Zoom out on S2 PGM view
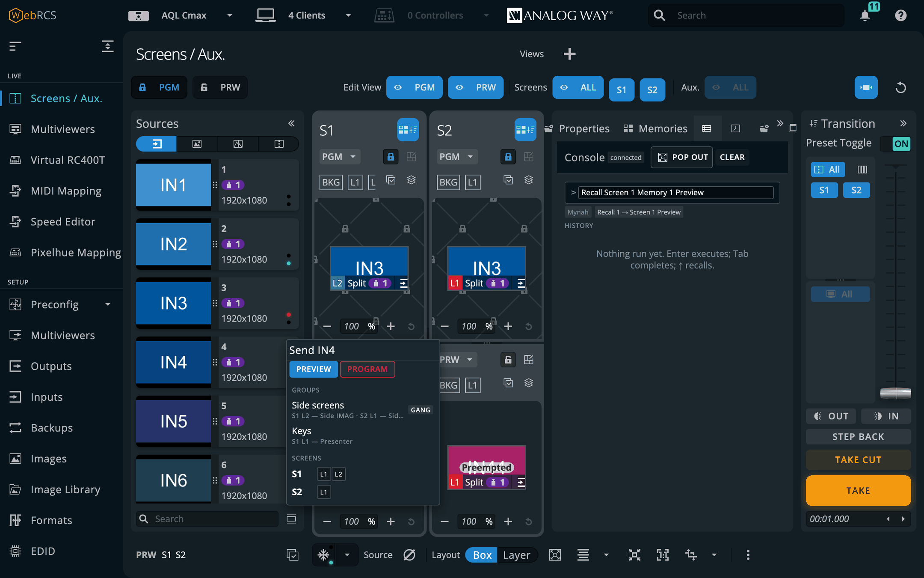The height and width of the screenshot is (578, 924). 444,326
